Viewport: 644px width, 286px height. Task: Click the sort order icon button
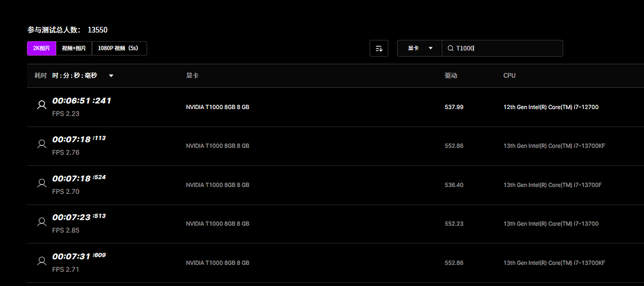[x=378, y=49]
